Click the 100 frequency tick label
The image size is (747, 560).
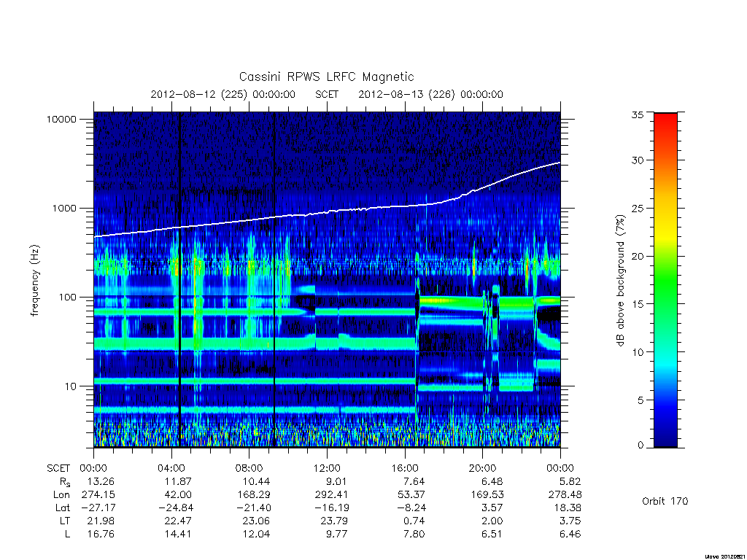(x=67, y=297)
